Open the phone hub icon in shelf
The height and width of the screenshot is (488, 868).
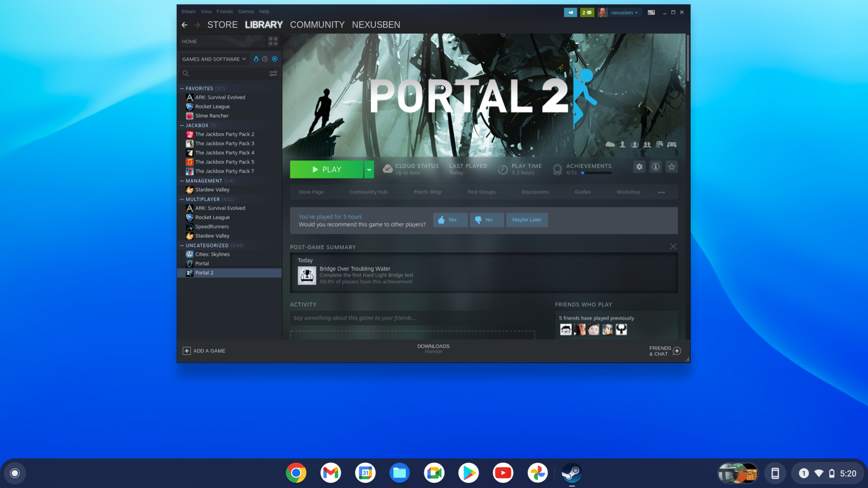(775, 473)
